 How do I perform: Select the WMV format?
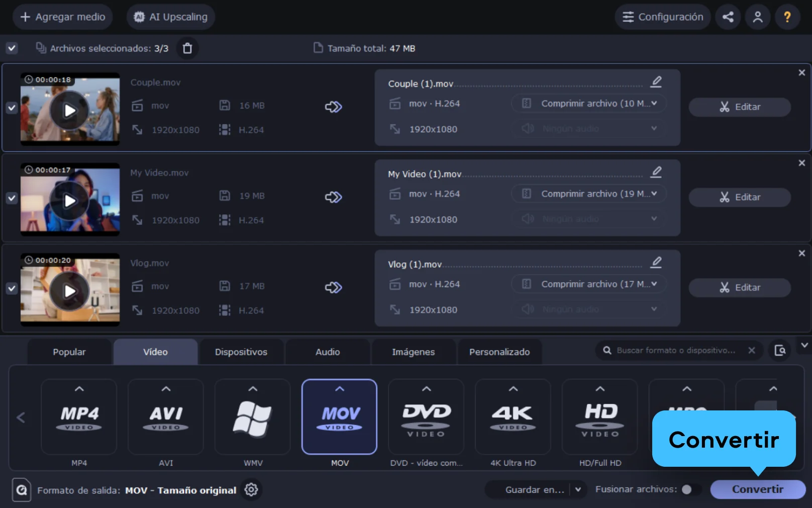click(253, 417)
